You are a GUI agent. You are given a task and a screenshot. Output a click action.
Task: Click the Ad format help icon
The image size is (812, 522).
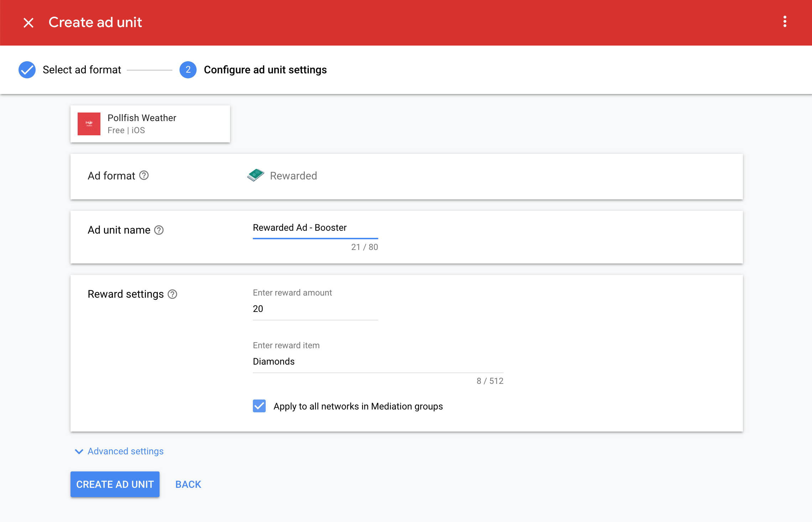pyautogui.click(x=144, y=176)
